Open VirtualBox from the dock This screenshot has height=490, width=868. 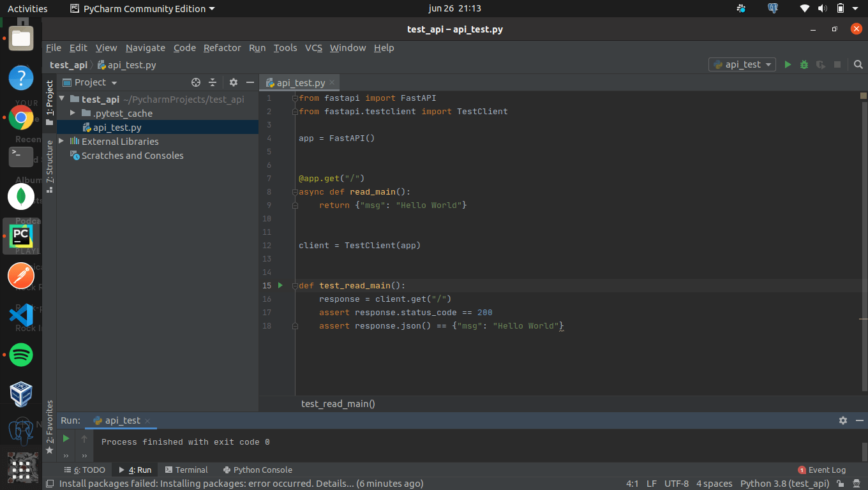[21, 394]
